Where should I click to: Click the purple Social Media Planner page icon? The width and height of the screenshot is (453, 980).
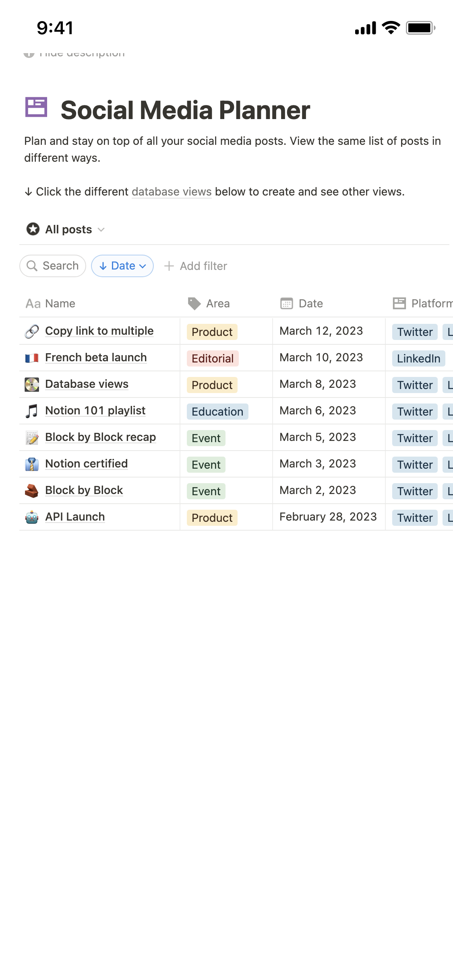click(x=36, y=107)
